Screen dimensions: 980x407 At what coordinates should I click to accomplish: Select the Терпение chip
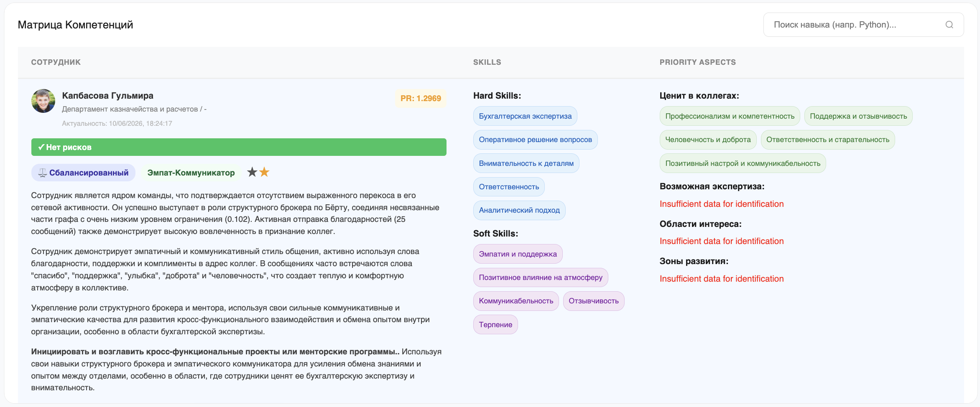[x=495, y=325]
